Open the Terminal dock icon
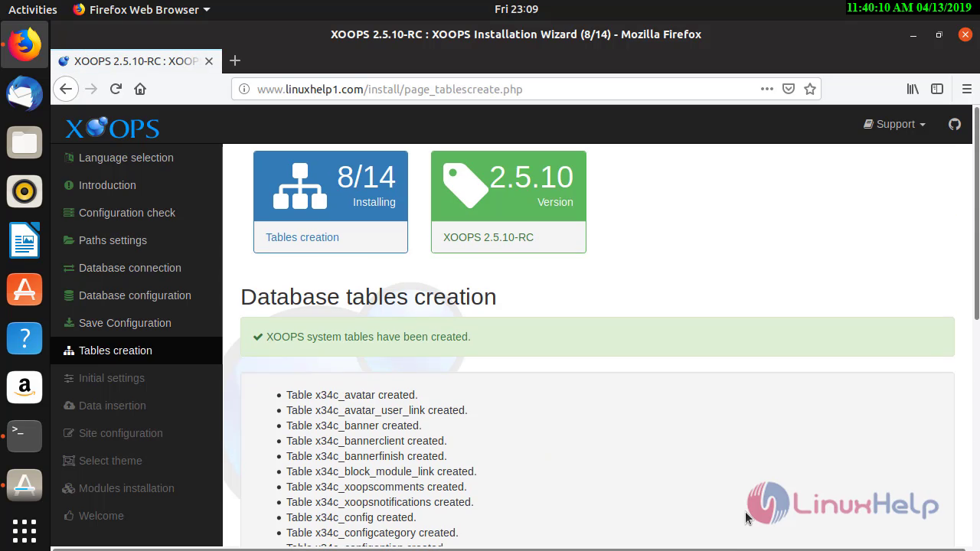Viewport: 980px width, 551px height. tap(24, 437)
